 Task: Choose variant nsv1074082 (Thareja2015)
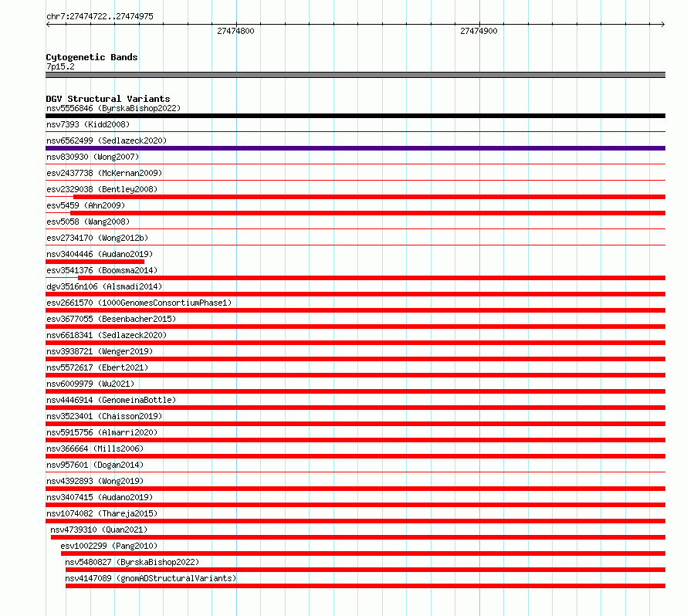102,513
